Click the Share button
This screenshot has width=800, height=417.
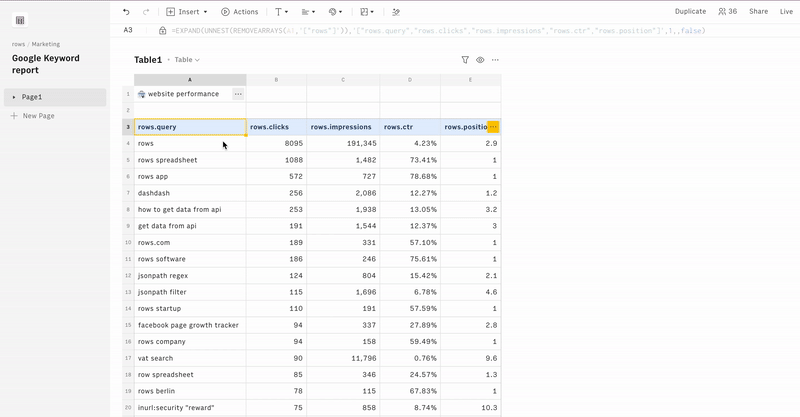pyautogui.click(x=758, y=12)
